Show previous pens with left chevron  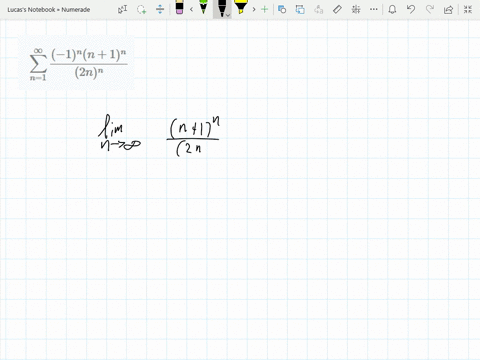point(191,9)
